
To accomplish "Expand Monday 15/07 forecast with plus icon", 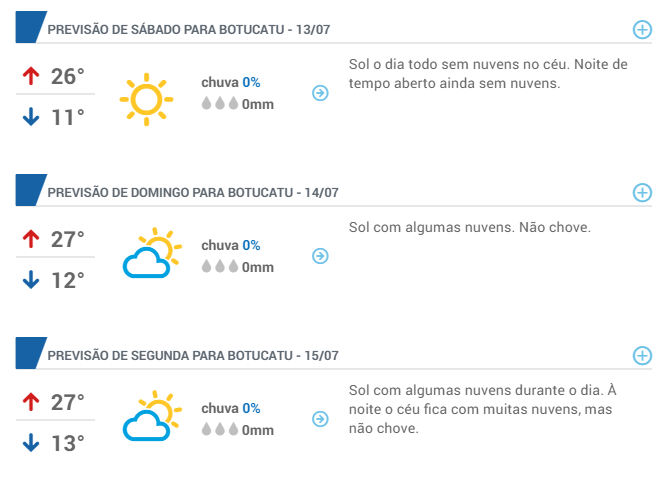I will click(x=642, y=355).
